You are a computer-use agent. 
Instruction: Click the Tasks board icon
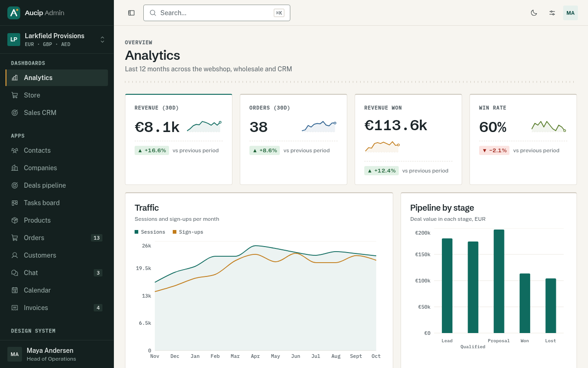15,203
